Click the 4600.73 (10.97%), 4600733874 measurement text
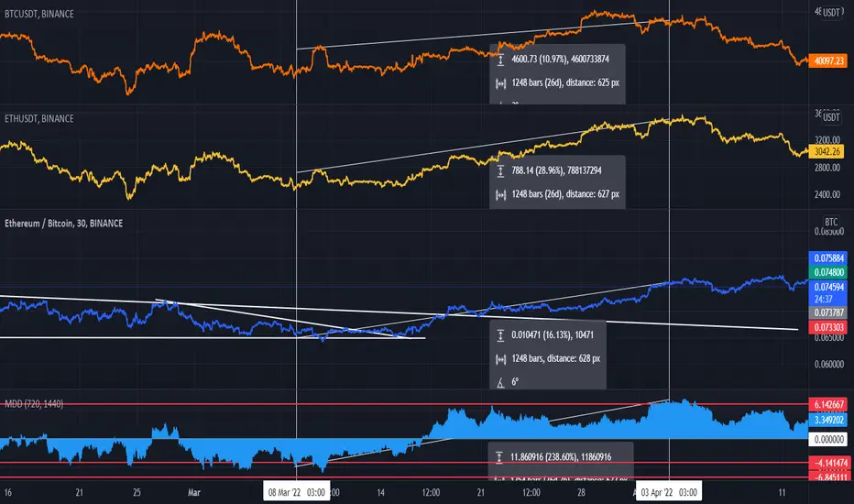Screen dimensions: 854x504 pyautogui.click(x=560, y=60)
